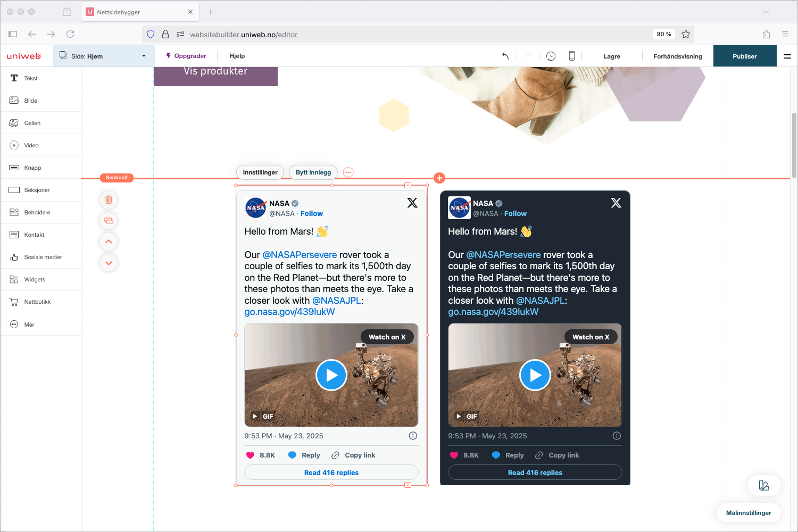Click the page vertical scrollbar
Image resolution: width=798 pixels, height=532 pixels.
pos(794,145)
